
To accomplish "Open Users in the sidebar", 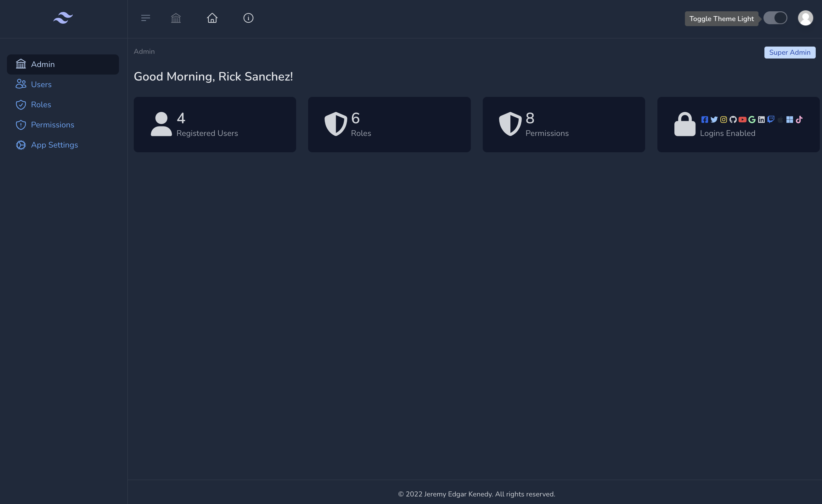I will [x=41, y=84].
